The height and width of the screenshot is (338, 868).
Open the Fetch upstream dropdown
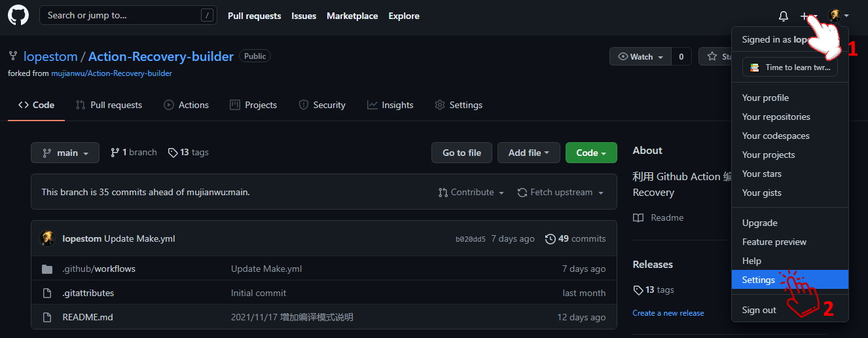tap(560, 192)
